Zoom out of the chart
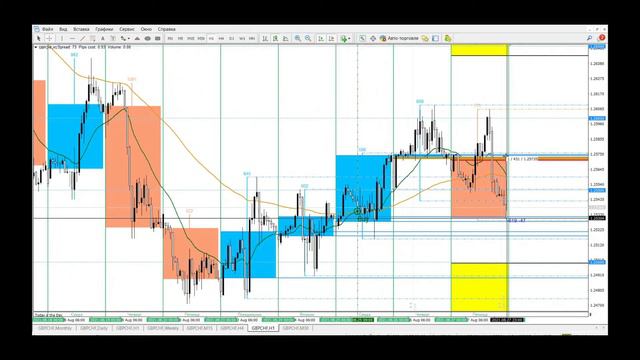 pos(308,38)
